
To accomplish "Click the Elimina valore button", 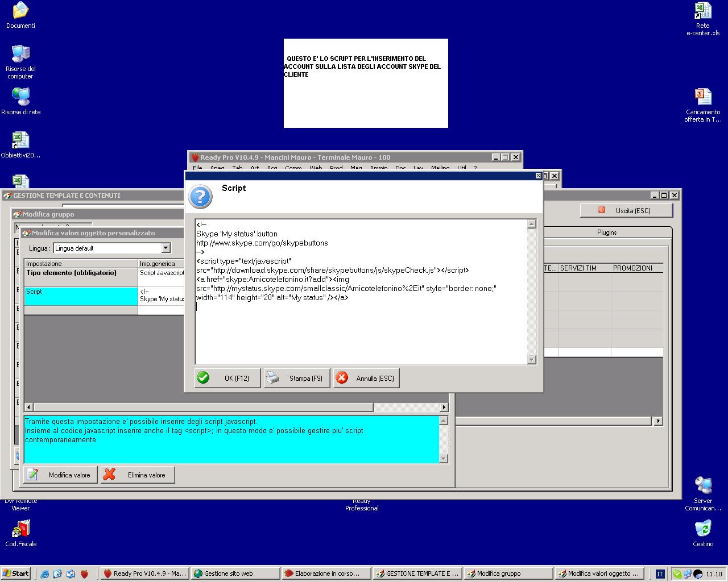I will [x=138, y=475].
